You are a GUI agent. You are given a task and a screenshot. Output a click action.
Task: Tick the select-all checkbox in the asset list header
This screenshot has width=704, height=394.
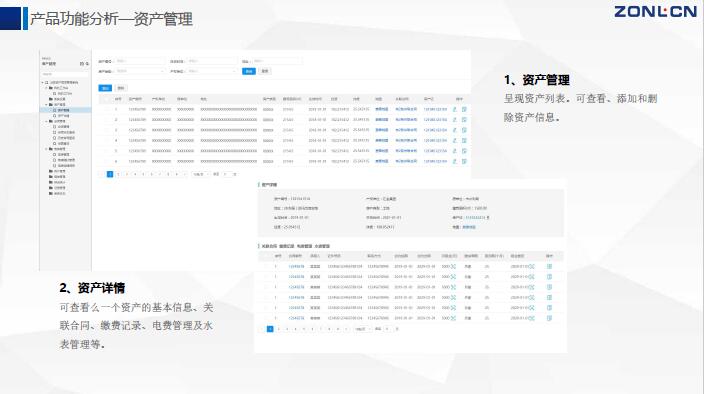point(106,99)
